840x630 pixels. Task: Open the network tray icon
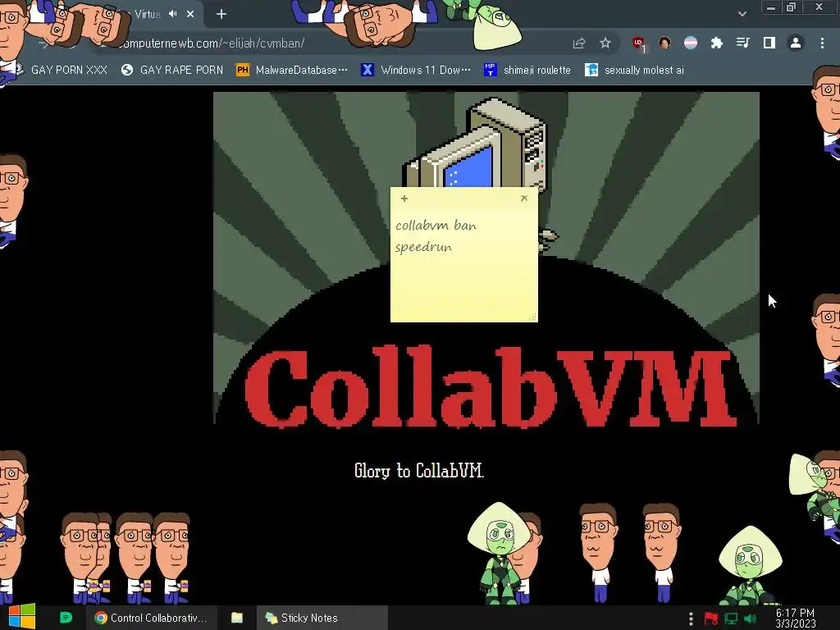pos(730,619)
